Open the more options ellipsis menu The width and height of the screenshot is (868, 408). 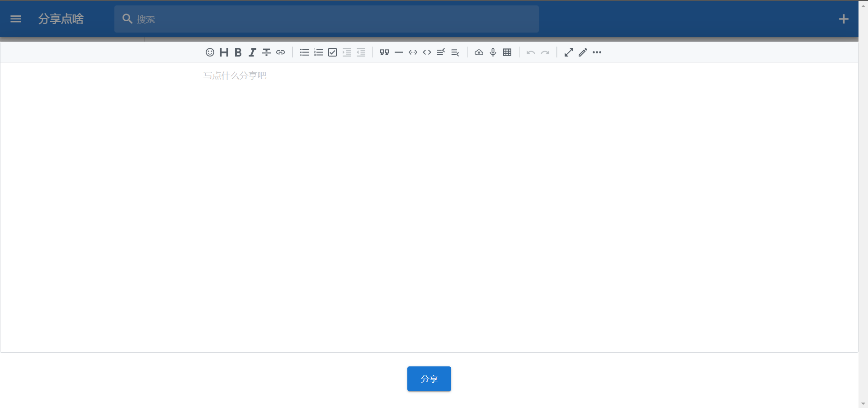[597, 52]
